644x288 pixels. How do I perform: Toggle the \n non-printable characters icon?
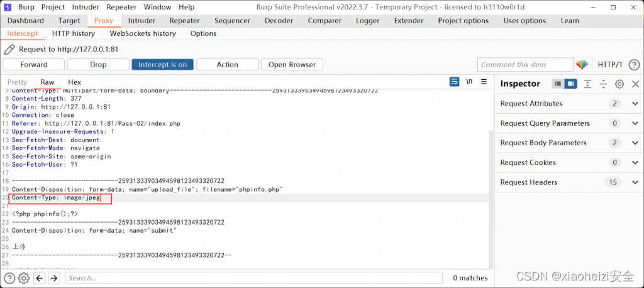pyautogui.click(x=469, y=81)
